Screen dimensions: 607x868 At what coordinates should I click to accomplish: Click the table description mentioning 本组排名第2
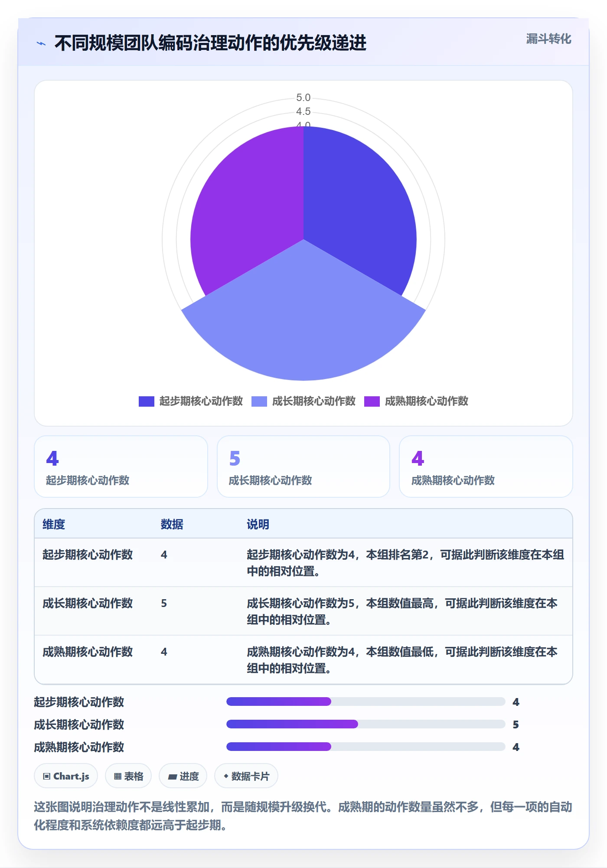(405, 563)
